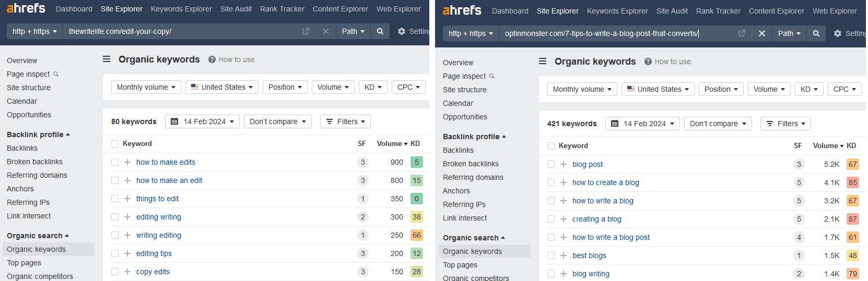
Task: Sort by Volume column header in left window
Action: click(392, 144)
